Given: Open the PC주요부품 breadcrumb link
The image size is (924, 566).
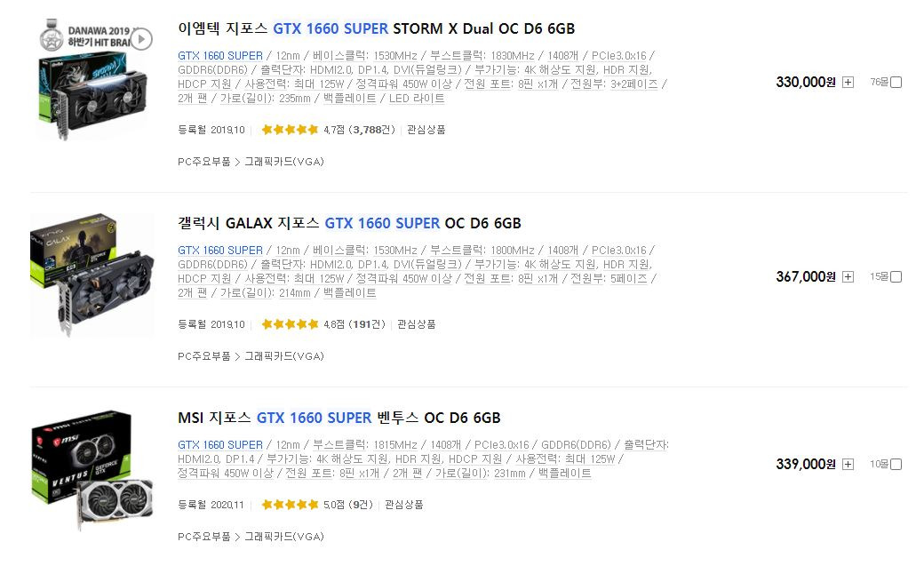Looking at the screenshot, I should point(204,163).
